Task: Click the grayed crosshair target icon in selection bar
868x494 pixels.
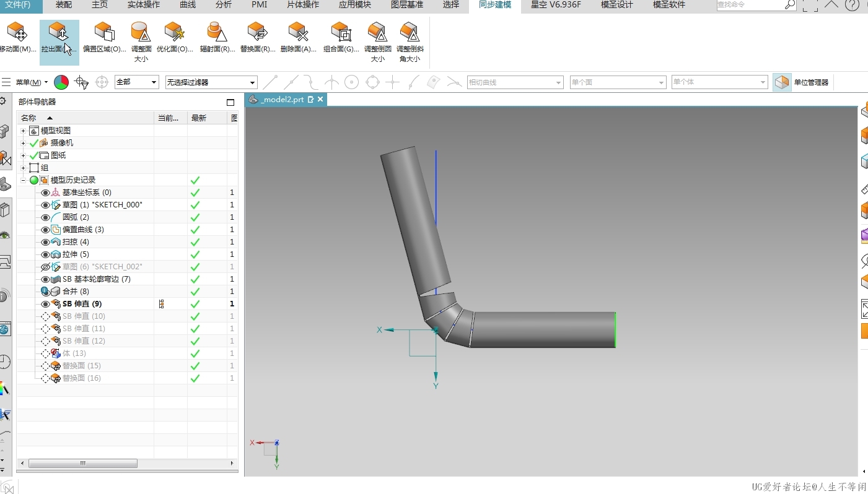Action: click(102, 82)
